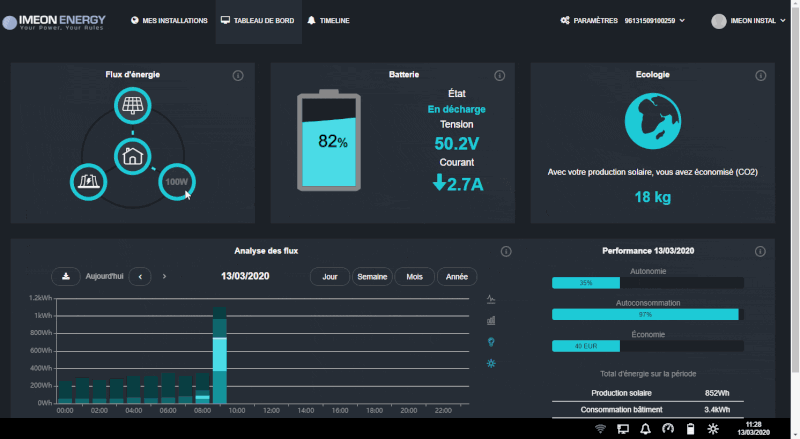Open the IMEON INSTAL user account menu
800x439 pixels.
click(x=750, y=20)
